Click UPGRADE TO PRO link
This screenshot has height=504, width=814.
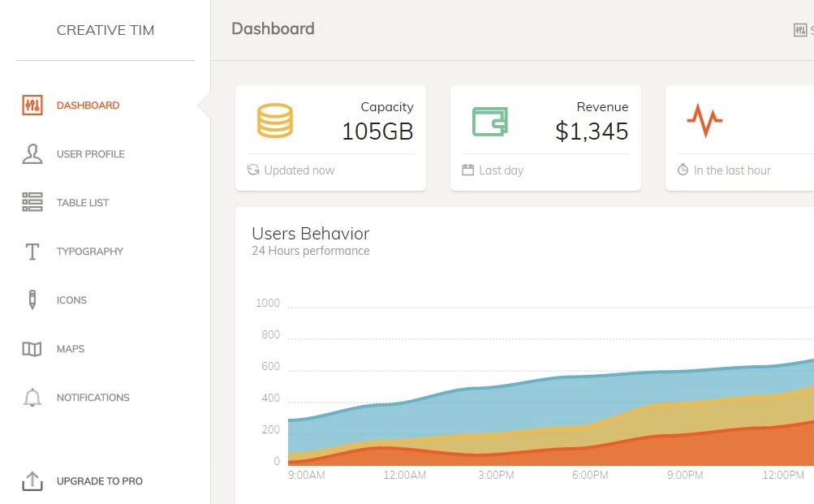(100, 481)
